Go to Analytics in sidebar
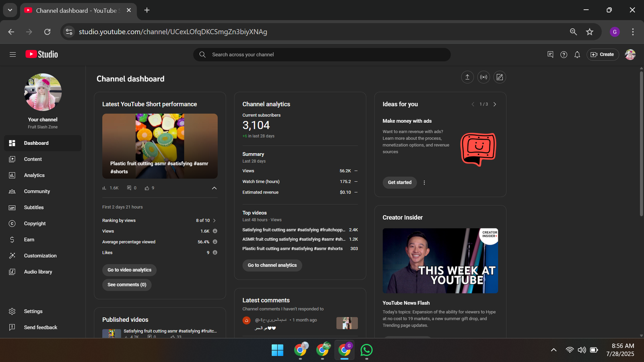Image resolution: width=644 pixels, height=362 pixels. pos(43,175)
